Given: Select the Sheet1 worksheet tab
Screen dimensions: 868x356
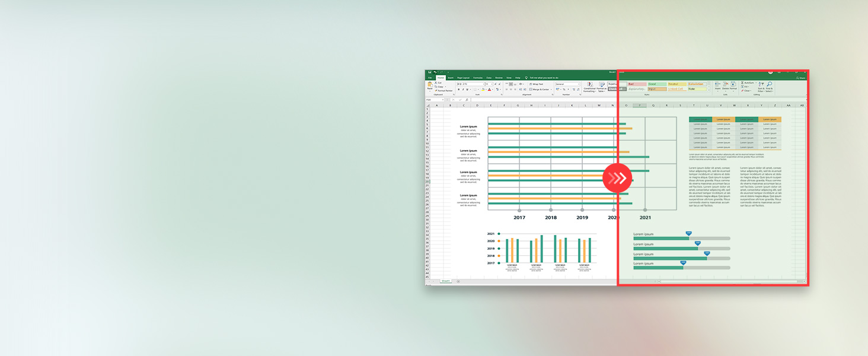Looking at the screenshot, I should pos(445,281).
